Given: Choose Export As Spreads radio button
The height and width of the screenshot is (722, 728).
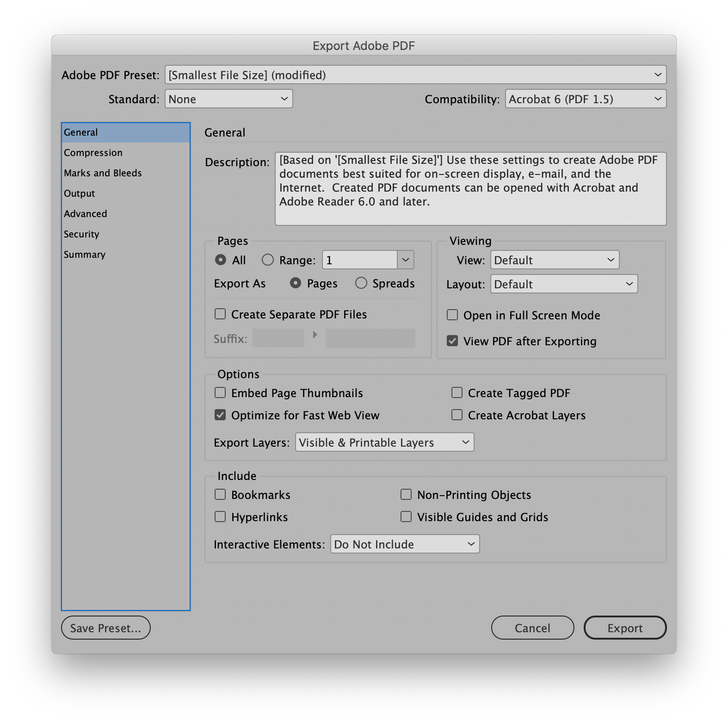Looking at the screenshot, I should 361,283.
